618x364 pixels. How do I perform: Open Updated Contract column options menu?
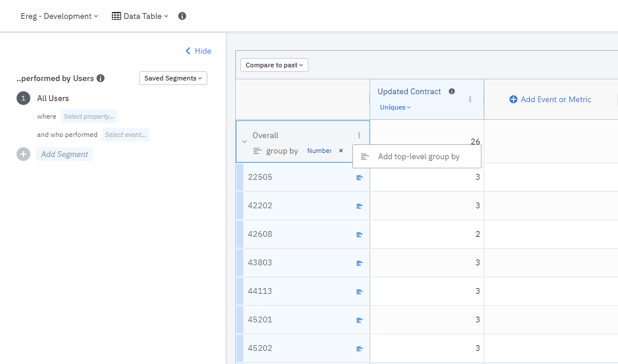pos(470,99)
